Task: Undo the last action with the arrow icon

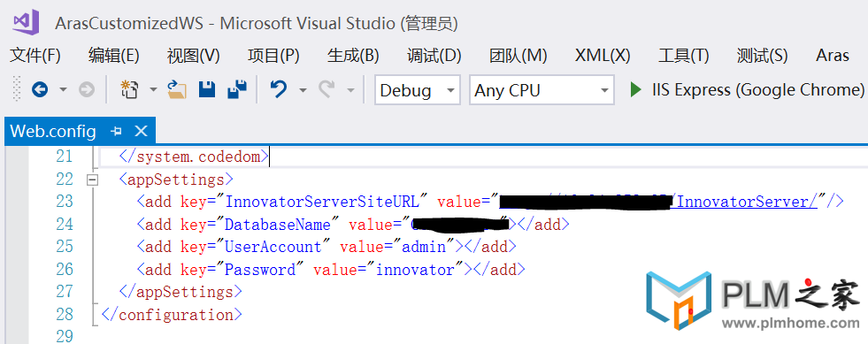Action: click(x=279, y=89)
